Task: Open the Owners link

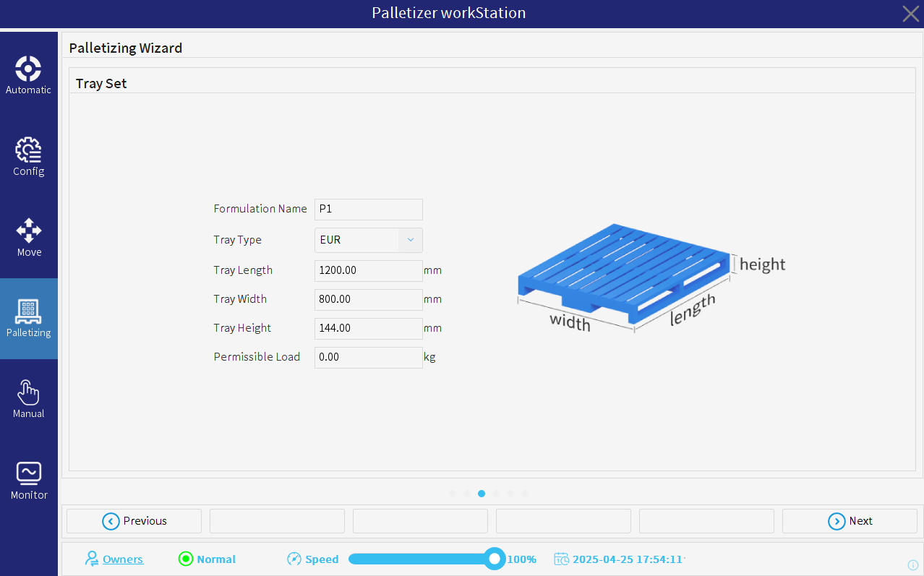Action: (123, 559)
